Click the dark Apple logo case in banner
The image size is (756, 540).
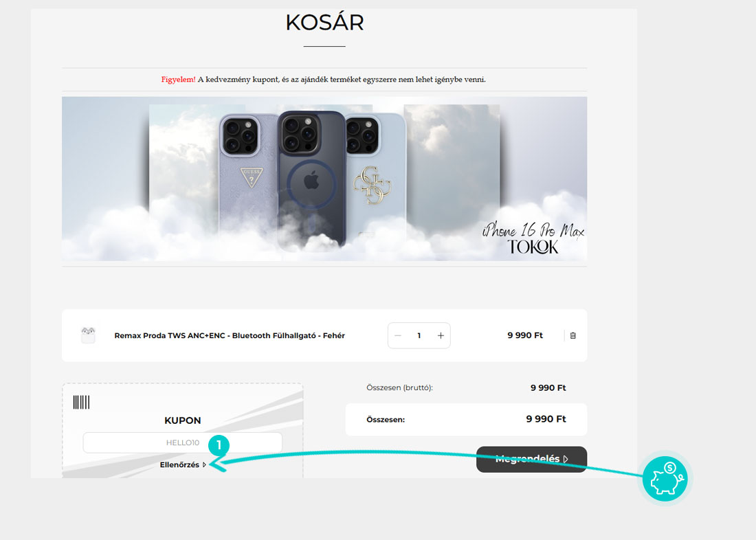pyautogui.click(x=311, y=181)
